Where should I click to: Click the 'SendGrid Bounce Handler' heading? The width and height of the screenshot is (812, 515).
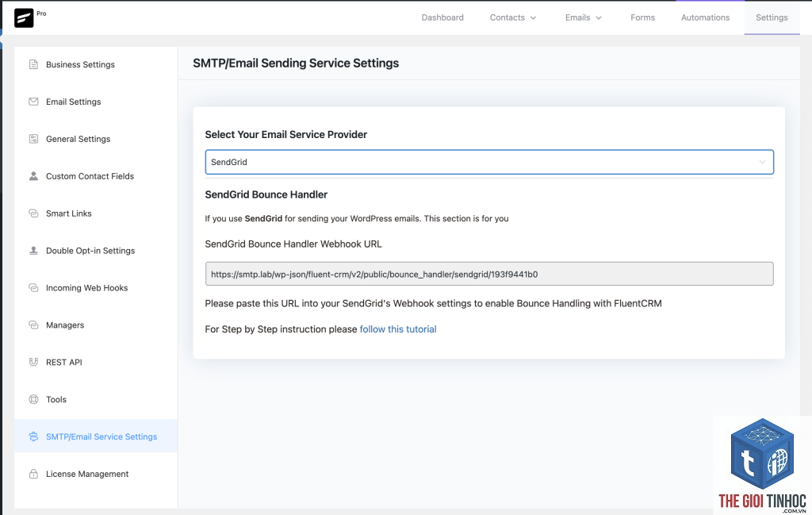[x=266, y=194]
